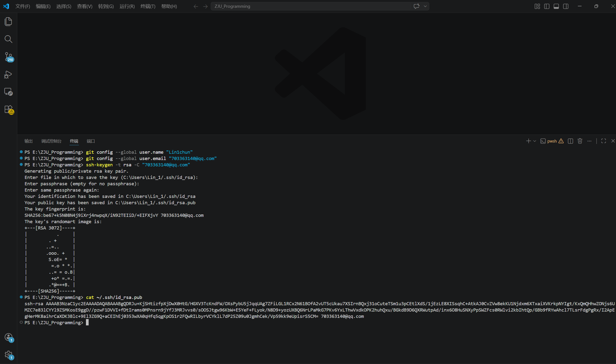Image resolution: width=616 pixels, height=364 pixels.
Task: Expand the new terminal profile dropdown
Action: click(535, 141)
